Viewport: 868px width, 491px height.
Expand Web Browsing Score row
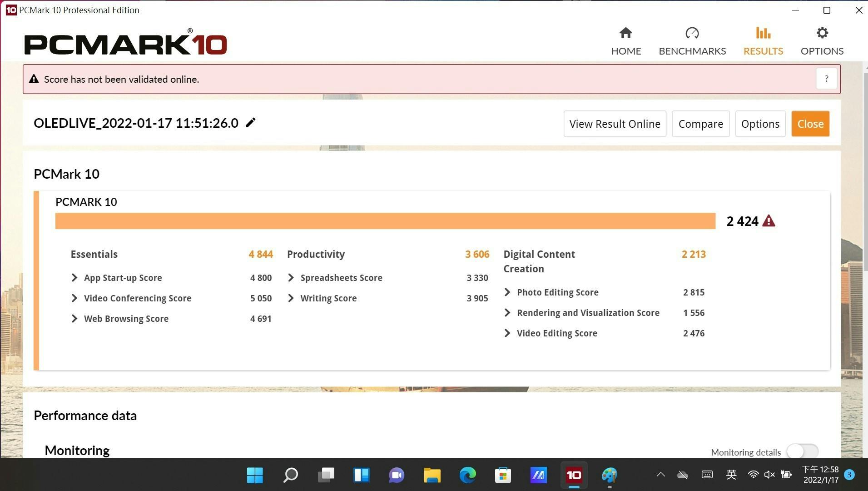pyautogui.click(x=74, y=319)
